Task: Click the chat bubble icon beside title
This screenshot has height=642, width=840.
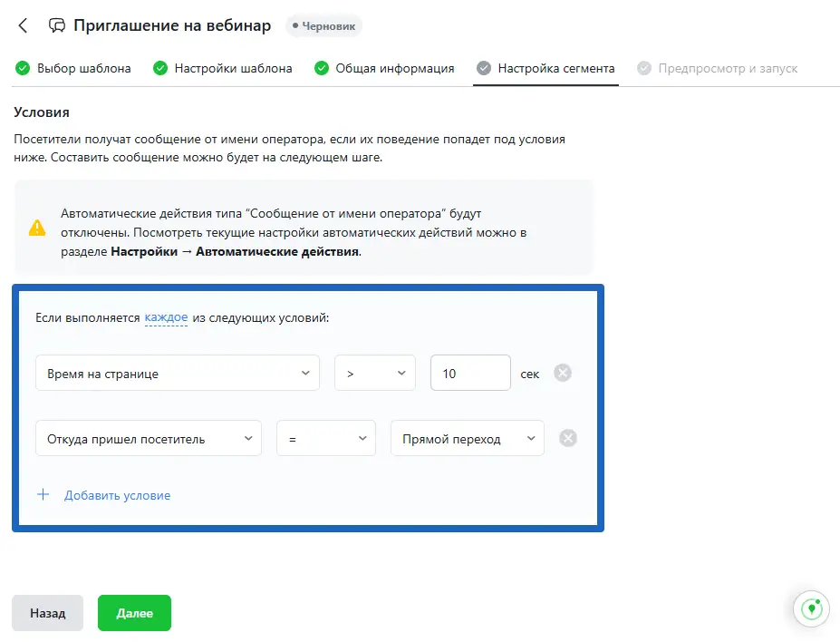Action: (57, 25)
